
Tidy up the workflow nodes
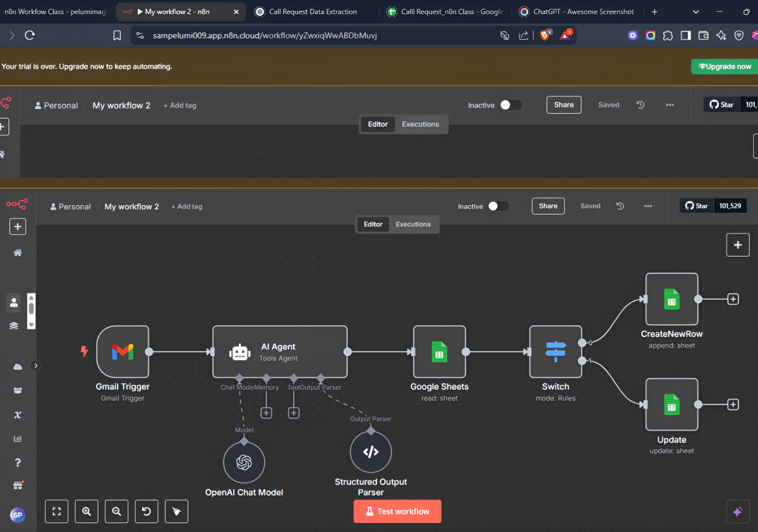pyautogui.click(x=177, y=511)
